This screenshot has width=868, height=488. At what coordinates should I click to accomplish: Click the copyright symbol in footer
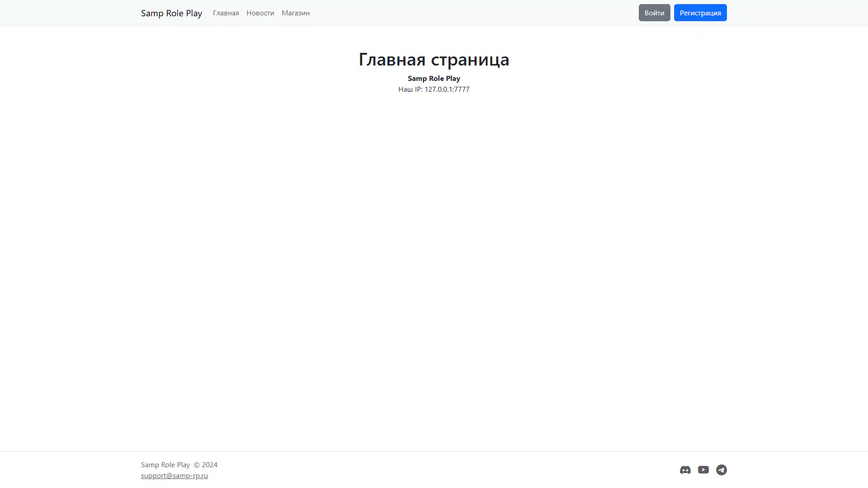pyautogui.click(x=196, y=465)
